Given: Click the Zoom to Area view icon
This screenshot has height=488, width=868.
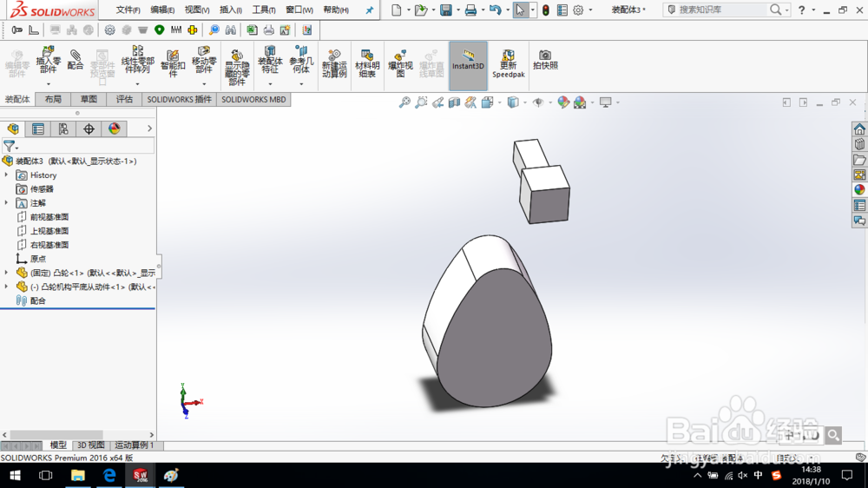Looking at the screenshot, I should point(421,102).
